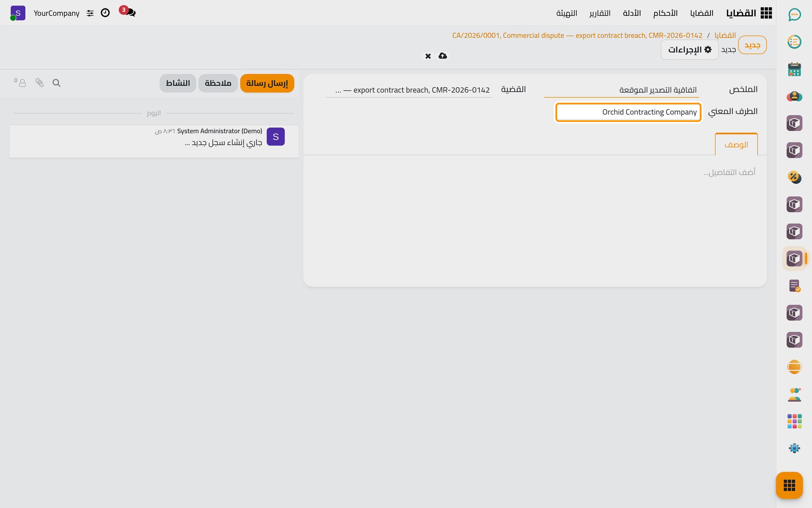Show followers with the person icon
Image resolution: width=812 pixels, height=508 pixels.
[x=20, y=83]
